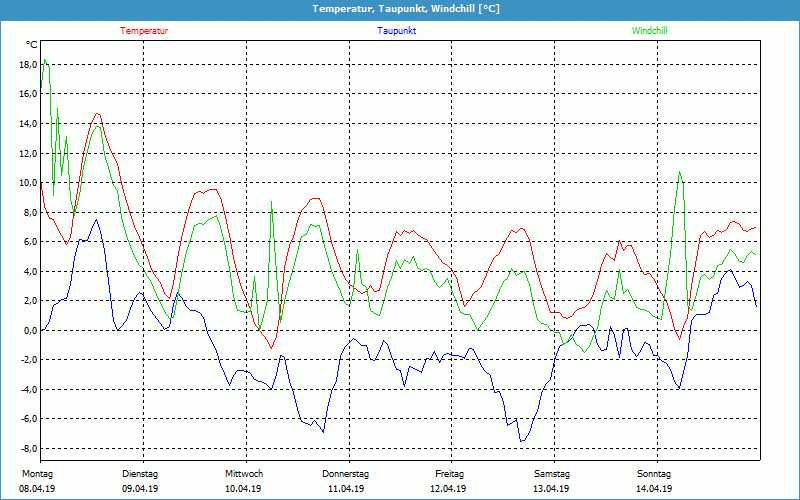Click the red temperature minimum on Wednesday morning
This screenshot has height=500, width=800.
[271, 348]
